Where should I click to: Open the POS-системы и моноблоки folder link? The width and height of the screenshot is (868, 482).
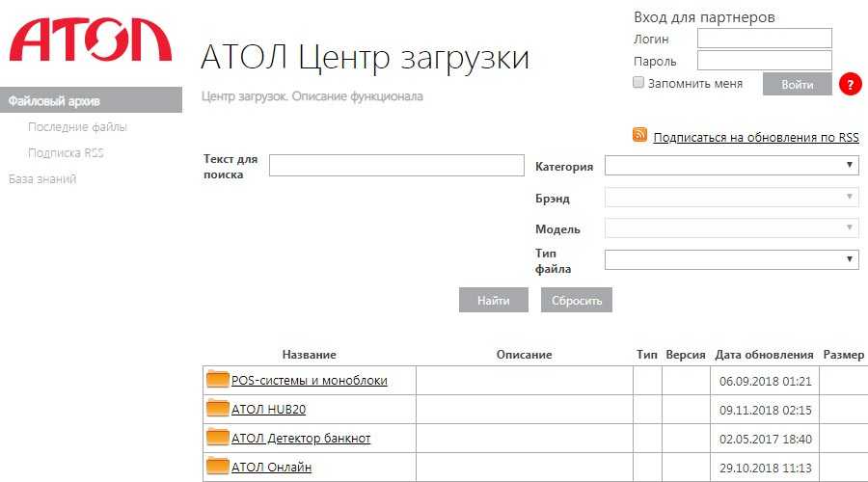(310, 381)
